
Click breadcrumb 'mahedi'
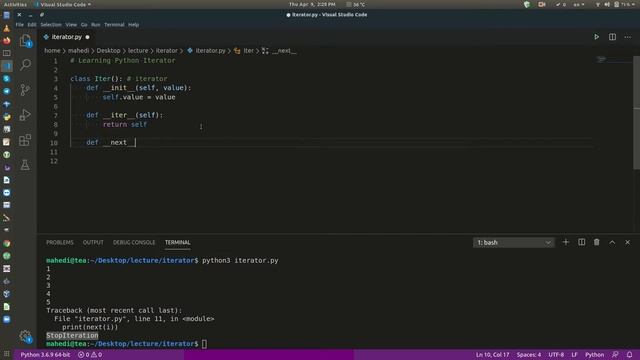tap(78, 51)
